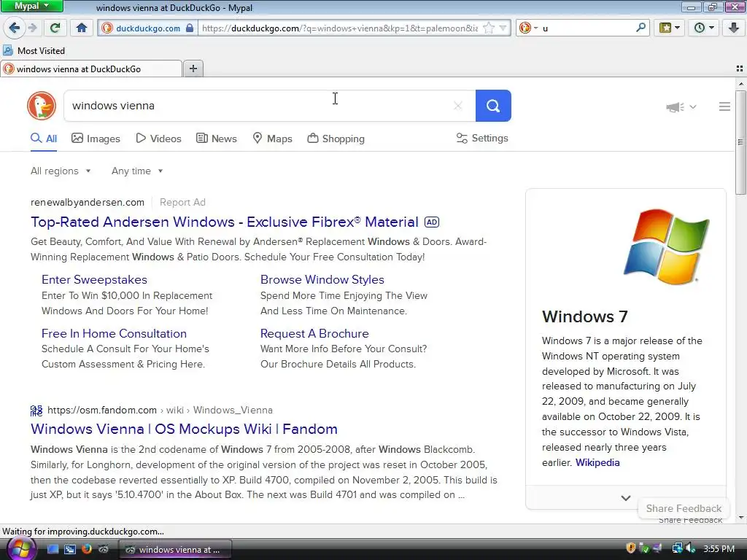Expand the Any time filter
Viewport: 747px width, 560px height.
coord(137,171)
